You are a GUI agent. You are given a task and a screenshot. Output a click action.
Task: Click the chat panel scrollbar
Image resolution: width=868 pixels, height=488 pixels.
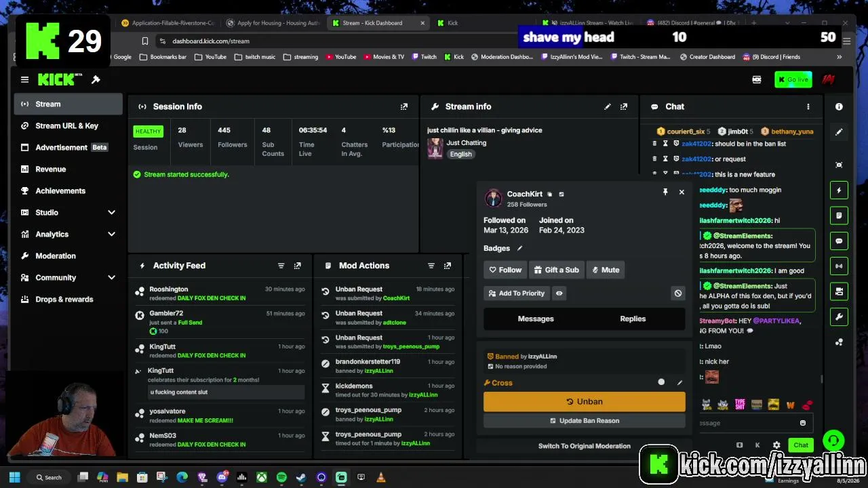(x=821, y=380)
